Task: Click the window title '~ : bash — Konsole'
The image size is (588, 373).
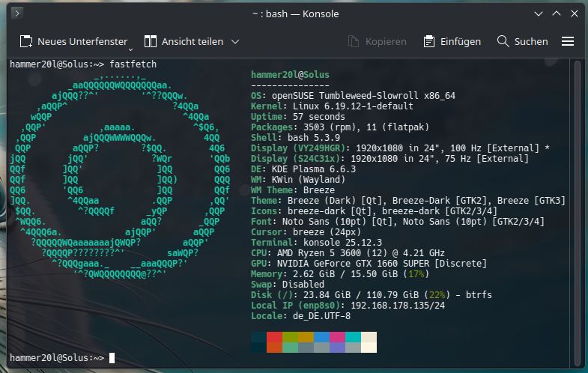Action: click(x=296, y=14)
